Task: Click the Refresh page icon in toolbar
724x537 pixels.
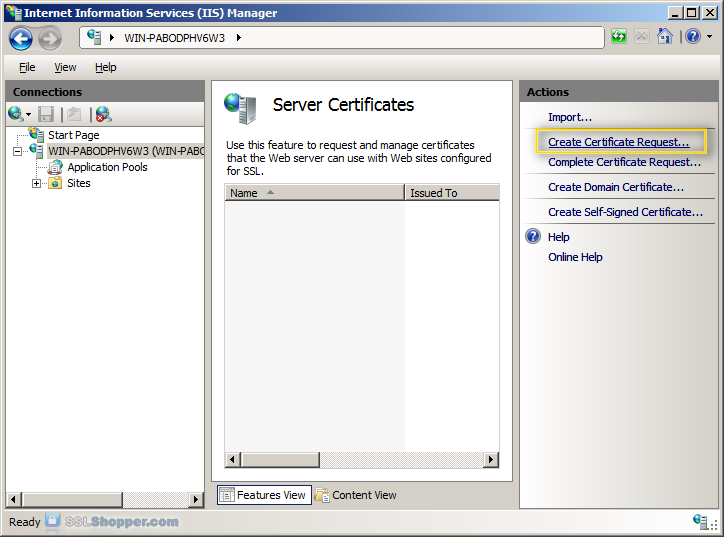Action: 619,36
